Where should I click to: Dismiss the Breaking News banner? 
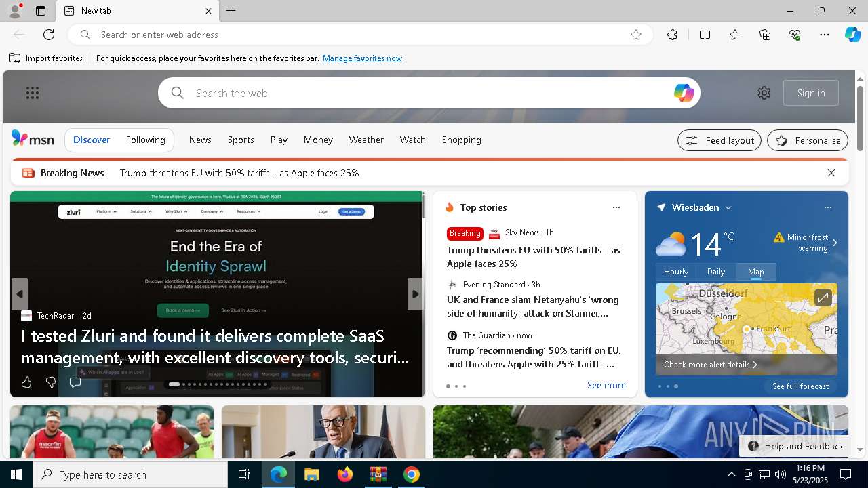[831, 173]
